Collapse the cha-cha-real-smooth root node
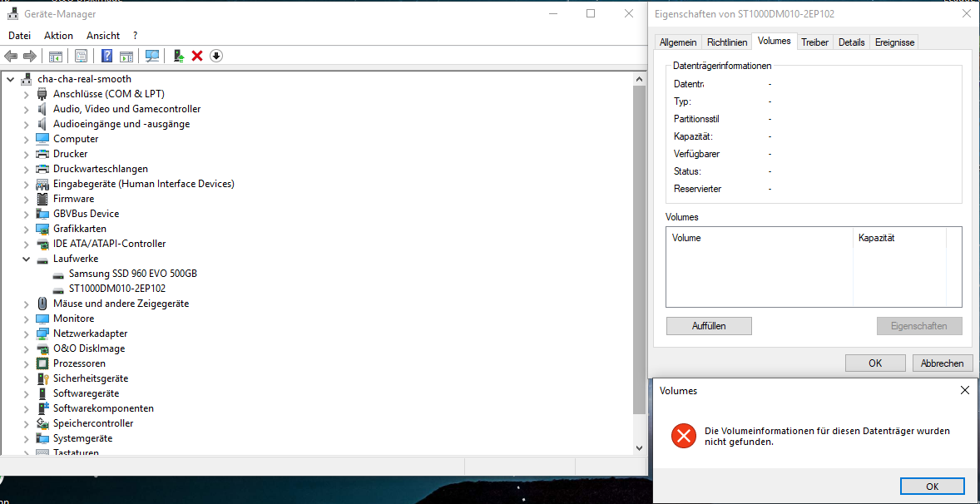The width and height of the screenshot is (980, 504). [x=10, y=79]
